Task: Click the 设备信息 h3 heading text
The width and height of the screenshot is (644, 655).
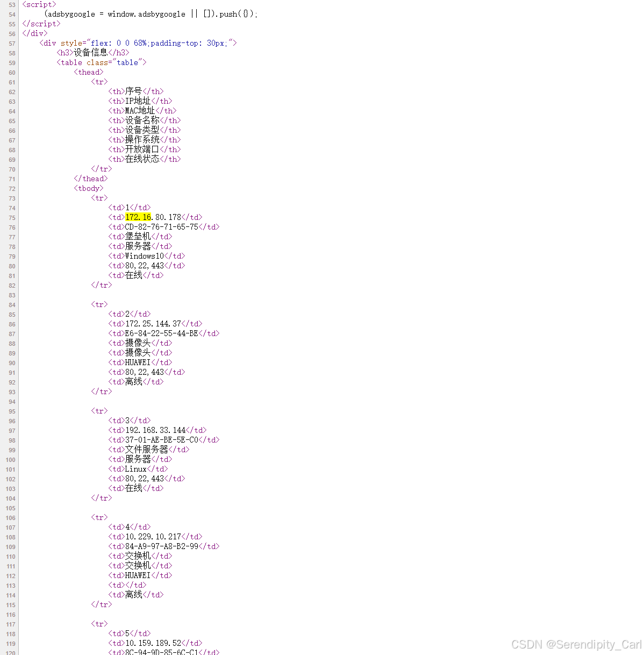Action: (91, 53)
